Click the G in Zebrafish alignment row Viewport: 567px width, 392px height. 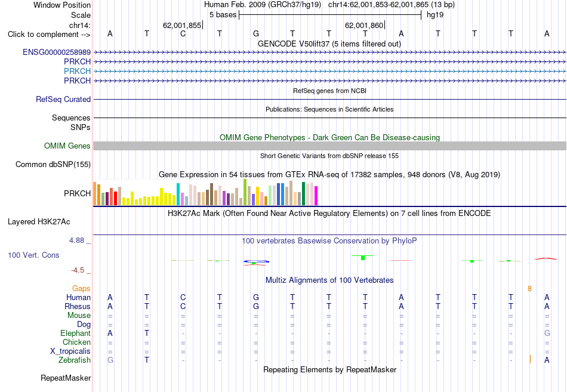[x=110, y=360]
